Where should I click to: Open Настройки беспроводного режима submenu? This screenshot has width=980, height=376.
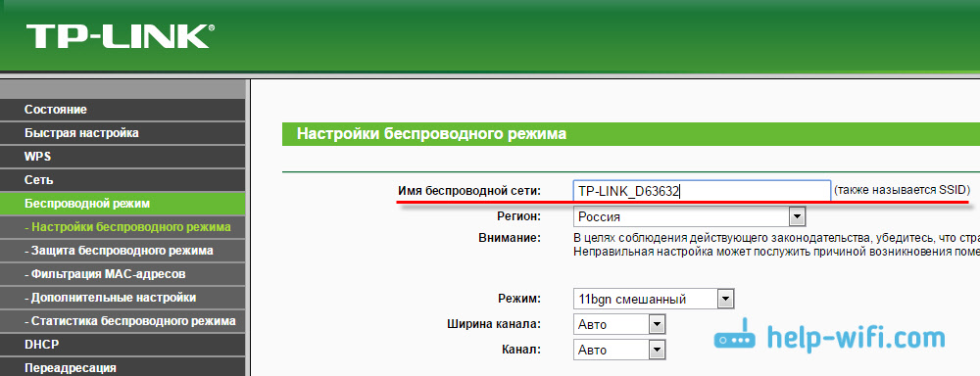(x=122, y=227)
